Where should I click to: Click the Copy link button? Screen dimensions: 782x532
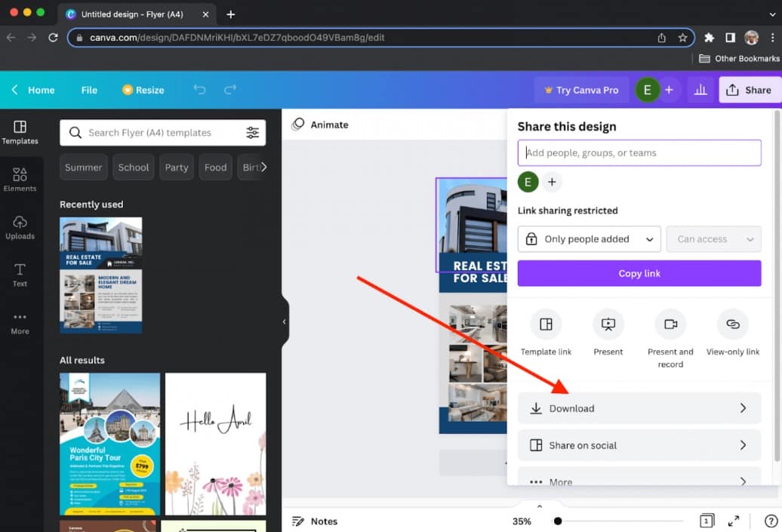[x=639, y=273]
